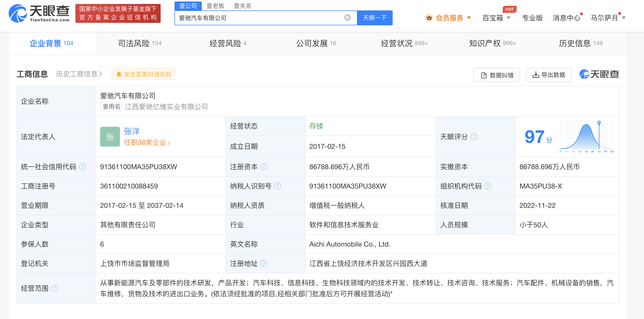Click the 天眼一下 search button
Screen dimensions: 644x319
coord(375,18)
